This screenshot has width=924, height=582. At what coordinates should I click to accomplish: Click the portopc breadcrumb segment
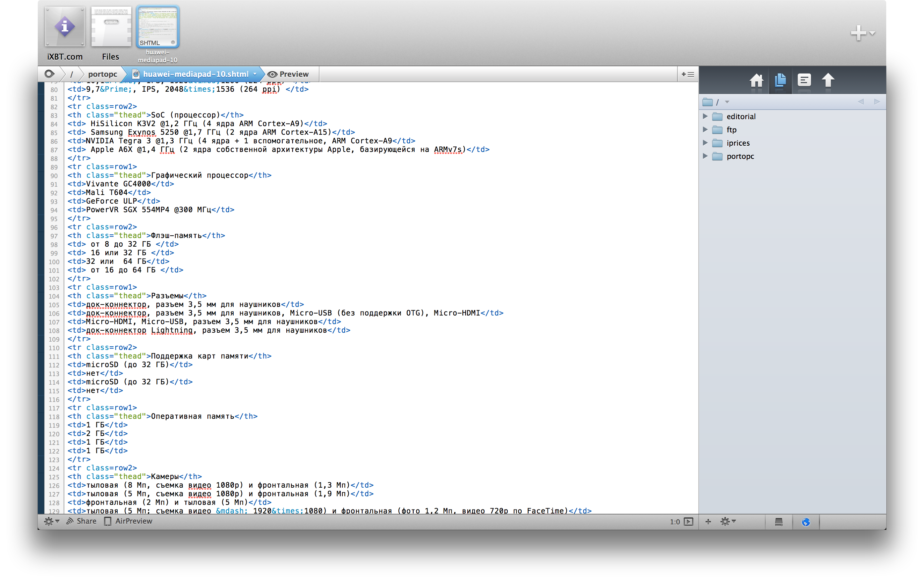[102, 74]
